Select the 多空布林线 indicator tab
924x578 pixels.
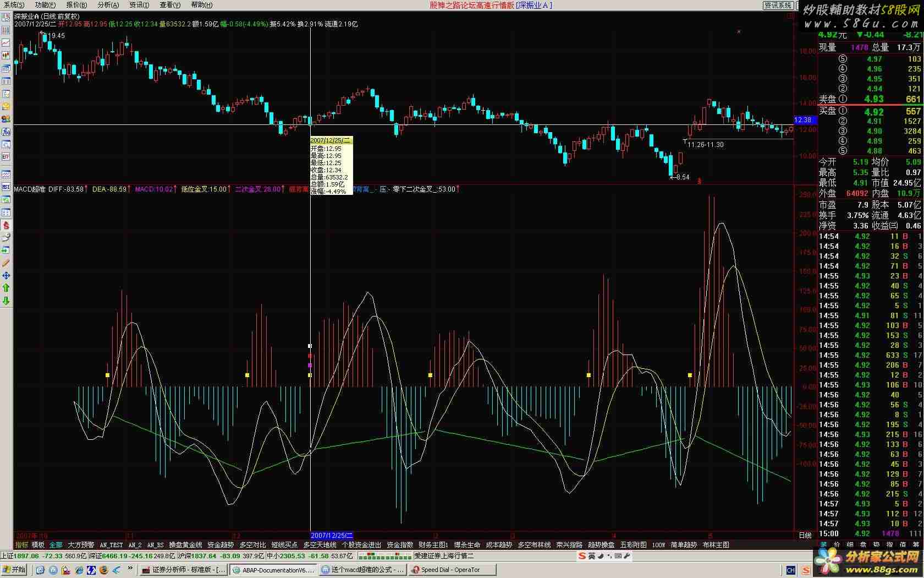[535, 545]
